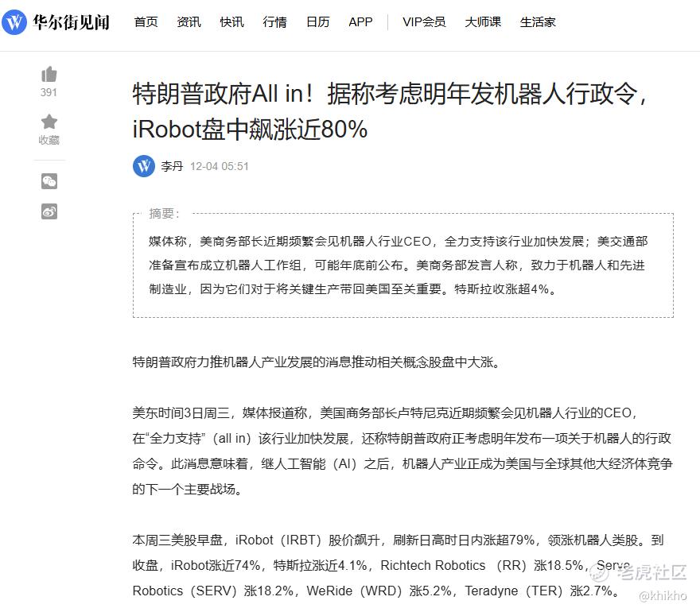The height and width of the screenshot is (612, 700).
Task: Click the publish time 12-04 05:51
Action: [220, 166]
